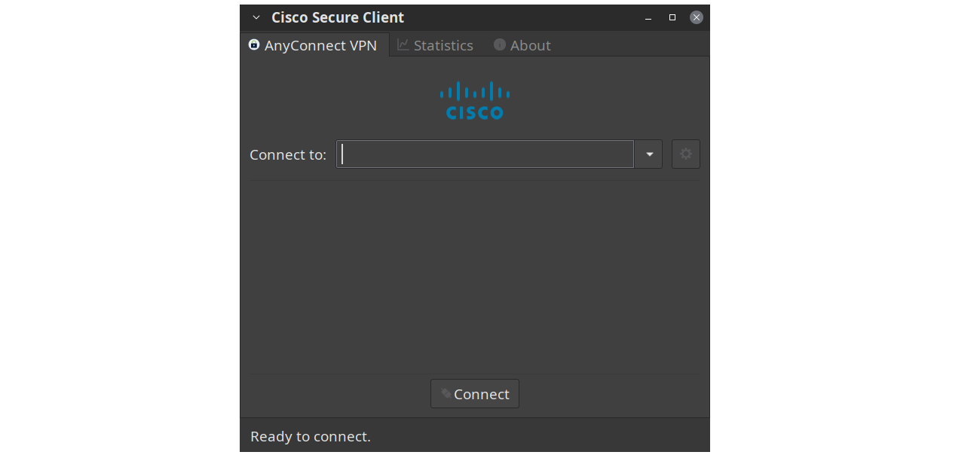Viewport: 980px width, 458px height.
Task: Click the Connect button
Action: tap(475, 394)
